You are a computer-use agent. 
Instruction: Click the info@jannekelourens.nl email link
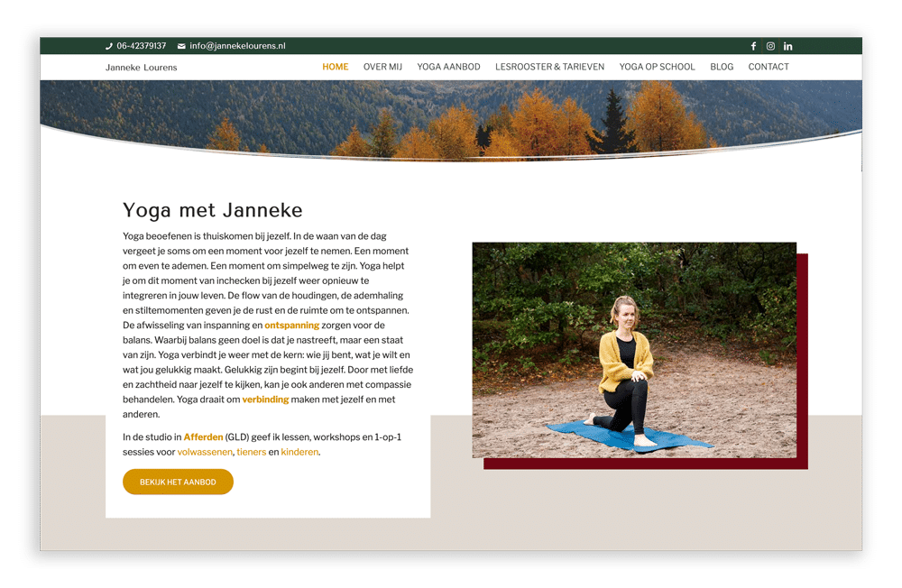[237, 45]
